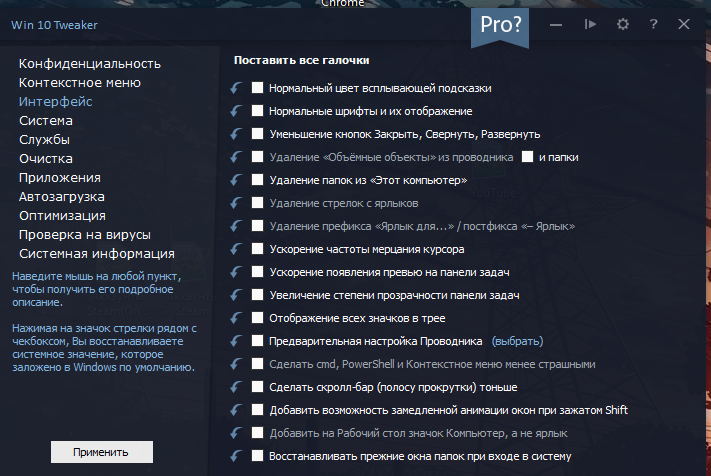Click restore arrow beside 'Сделать скролл-бар тоньше'
The width and height of the screenshot is (711, 476).
(x=236, y=387)
